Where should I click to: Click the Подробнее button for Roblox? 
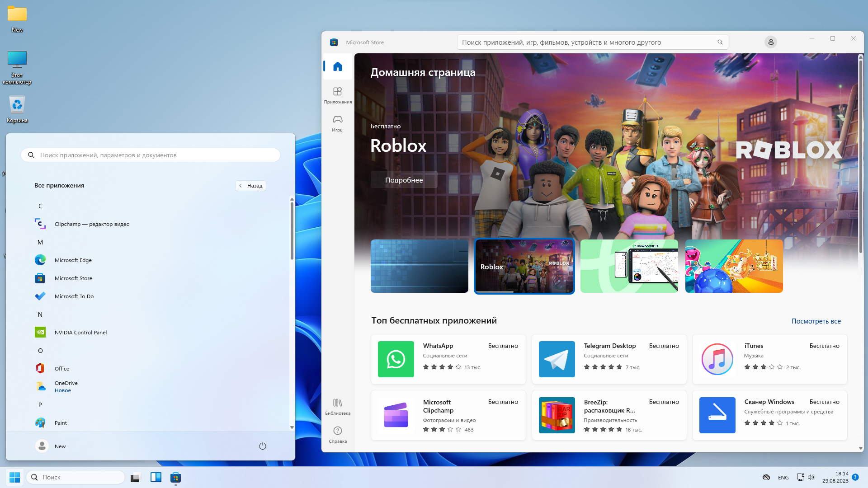(x=404, y=180)
